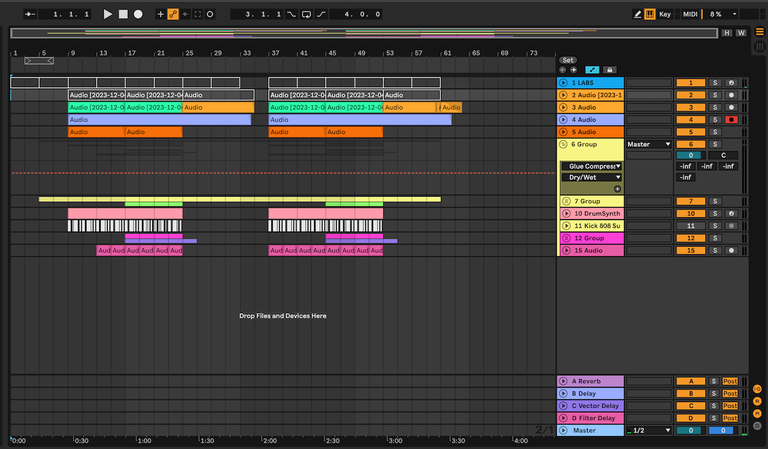This screenshot has width=768, height=449.
Task: Enable the deactivated track 11 activator
Action: 691,226
